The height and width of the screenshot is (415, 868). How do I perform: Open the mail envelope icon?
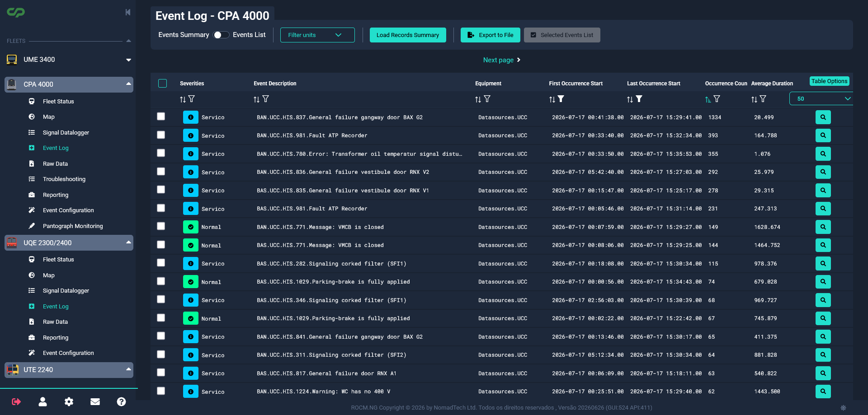95,401
